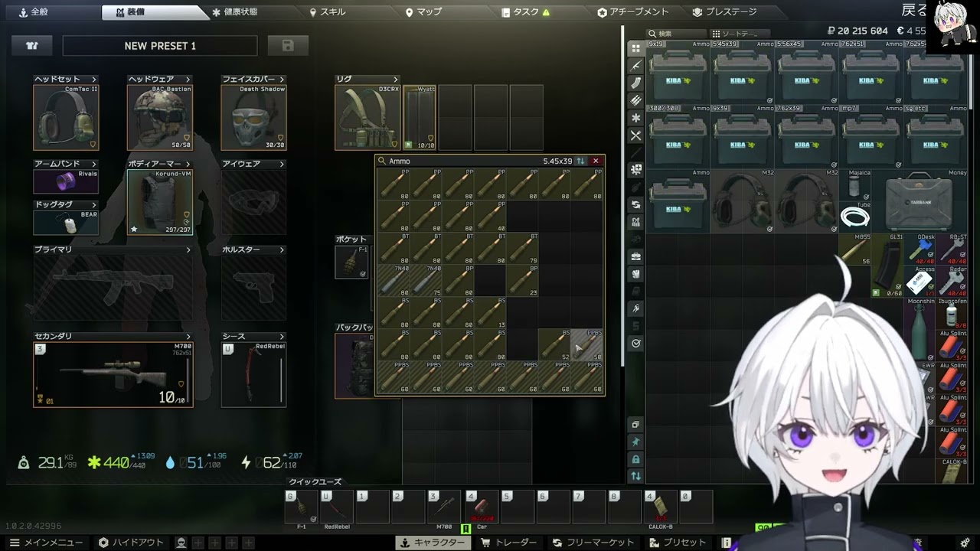Click stash 検索 search field
The width and height of the screenshot is (980, 551).
(x=678, y=34)
